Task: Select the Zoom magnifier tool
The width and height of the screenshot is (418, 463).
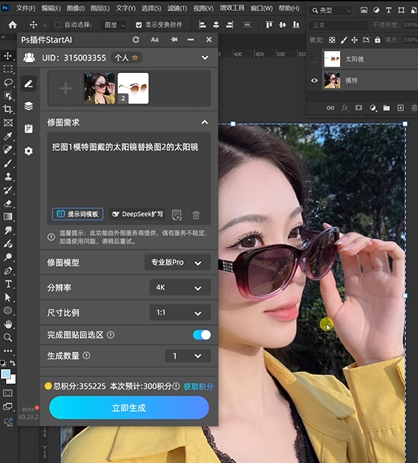Action: coord(8,337)
